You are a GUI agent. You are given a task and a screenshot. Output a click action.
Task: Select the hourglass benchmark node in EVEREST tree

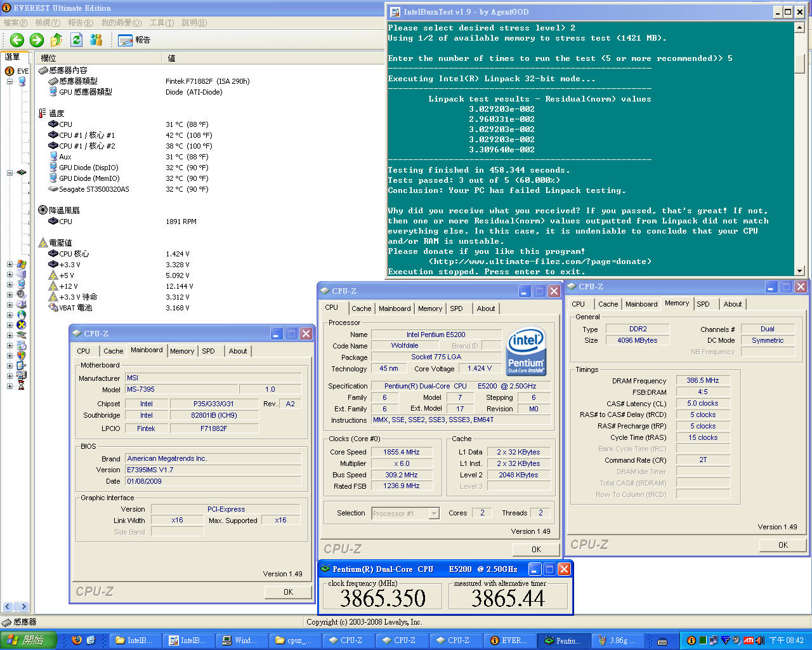point(22,385)
